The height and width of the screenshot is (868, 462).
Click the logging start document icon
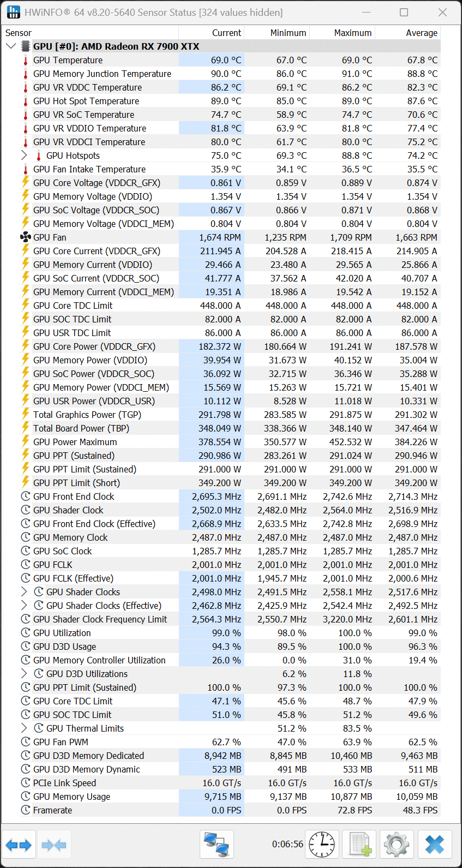click(359, 845)
